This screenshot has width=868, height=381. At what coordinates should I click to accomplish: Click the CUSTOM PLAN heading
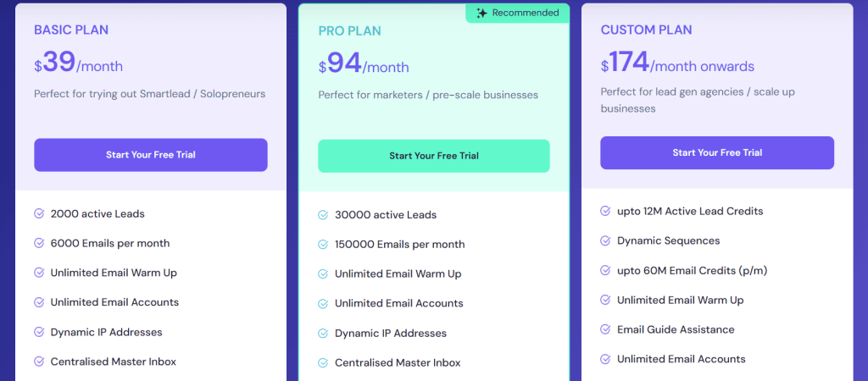[646, 30]
